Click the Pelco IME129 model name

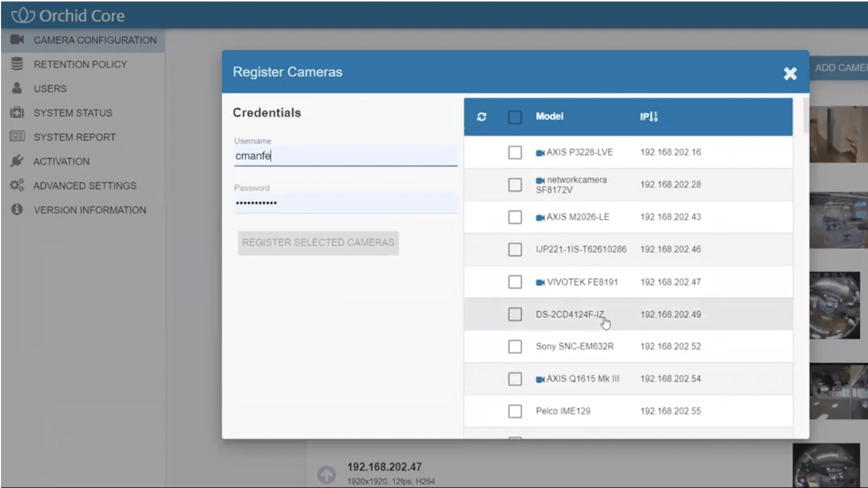(x=563, y=411)
